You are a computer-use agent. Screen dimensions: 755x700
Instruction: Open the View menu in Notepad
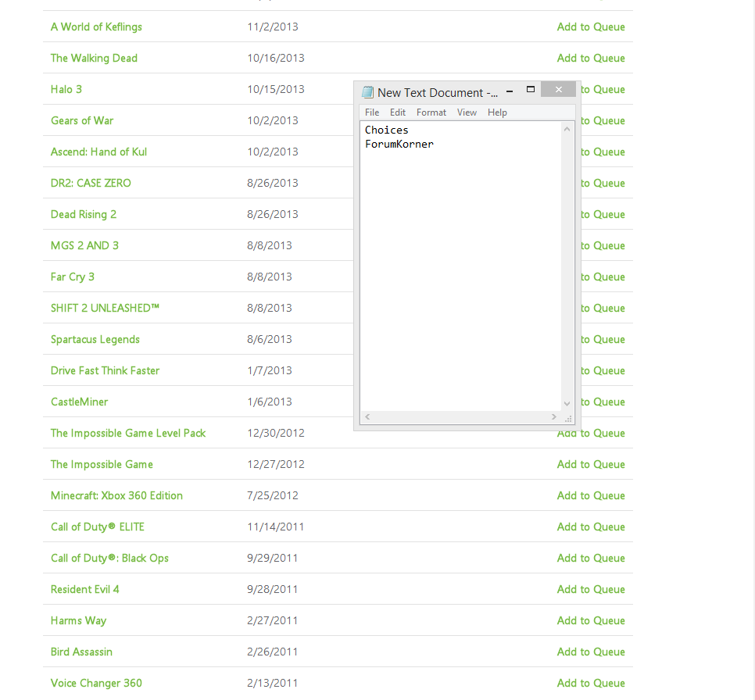[x=467, y=112]
